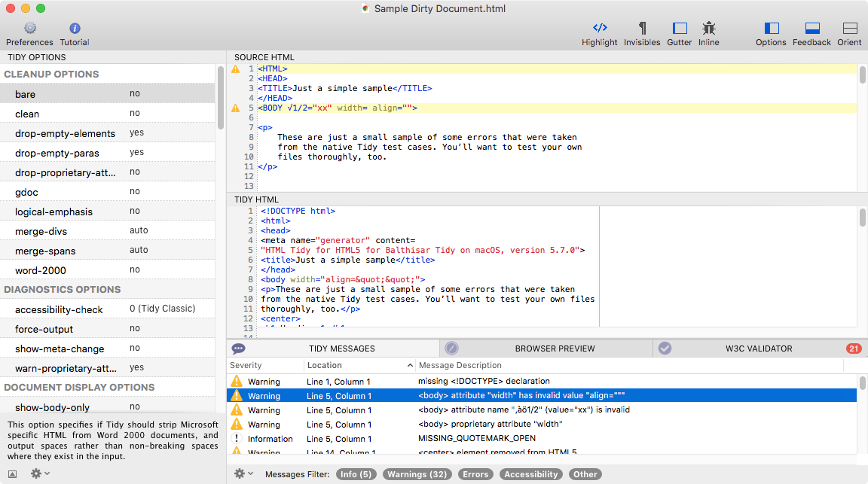Click warning icon on source line 5
Image resolution: width=868 pixels, height=484 pixels.
point(236,108)
